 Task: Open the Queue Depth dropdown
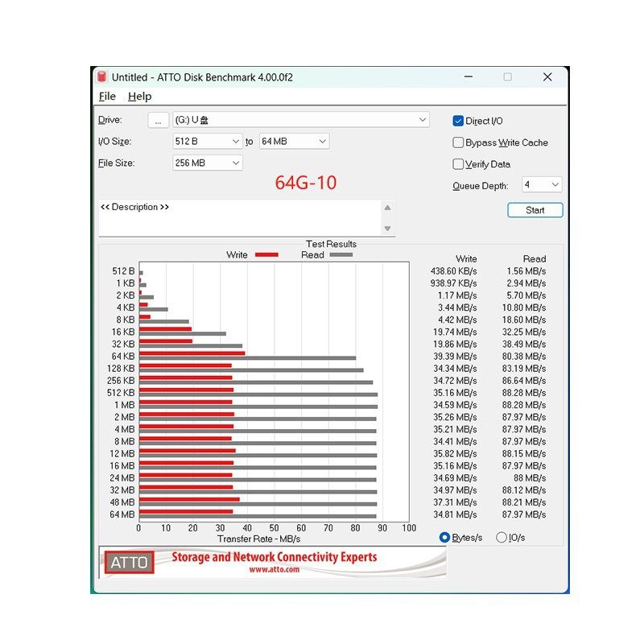tap(542, 184)
